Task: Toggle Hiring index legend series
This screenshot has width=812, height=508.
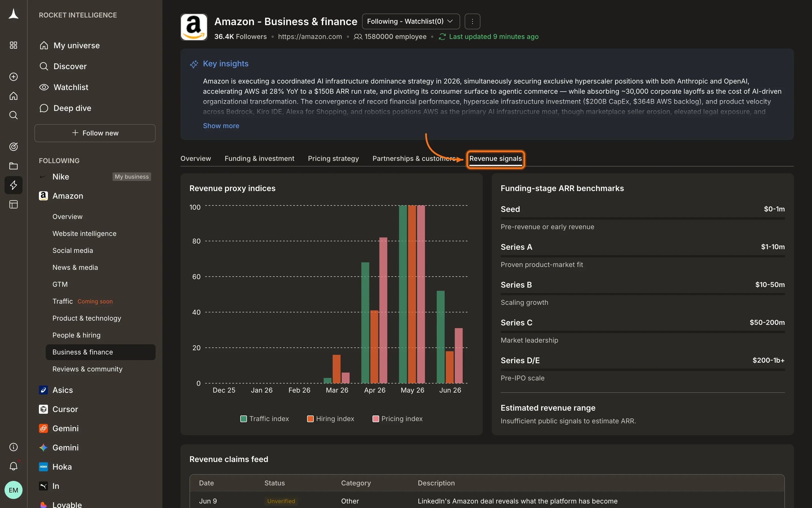Action: coord(330,419)
